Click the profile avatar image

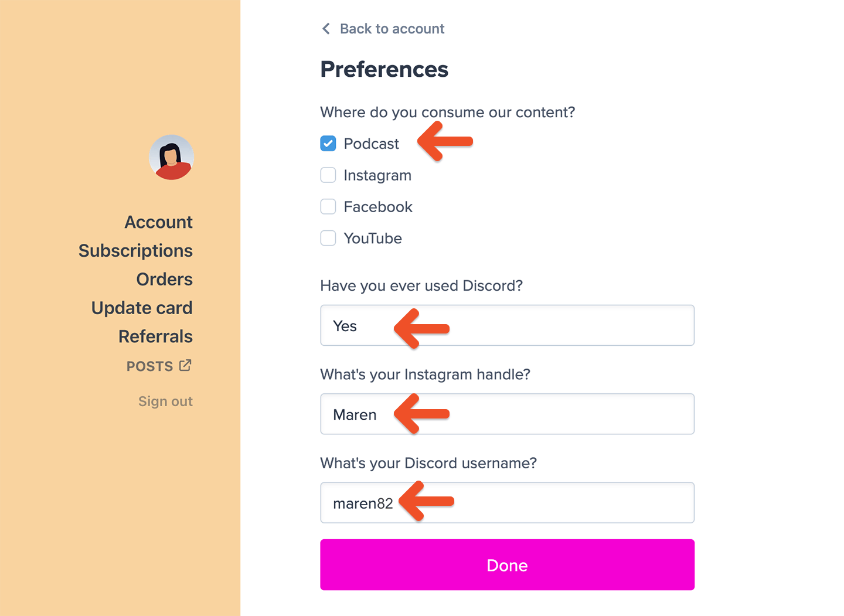pos(171,157)
